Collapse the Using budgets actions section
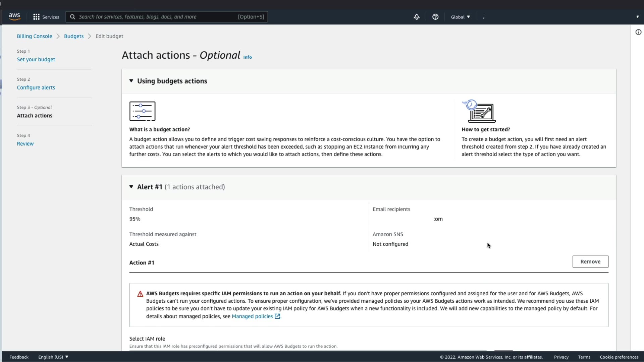This screenshot has width=644, height=362. coord(131,81)
